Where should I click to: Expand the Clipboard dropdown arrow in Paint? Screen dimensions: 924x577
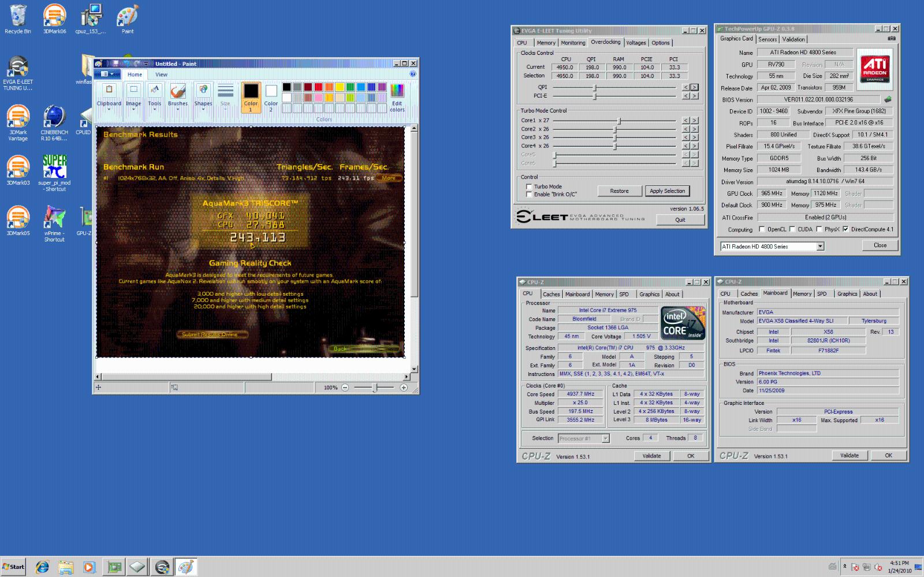point(109,109)
